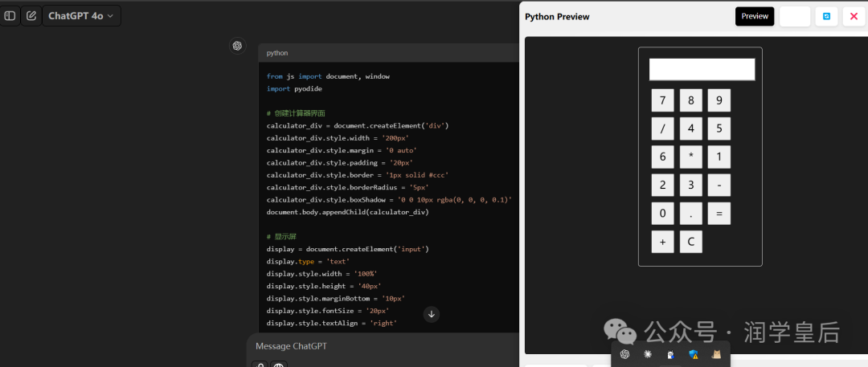Image resolution: width=868 pixels, height=367 pixels.
Task: Click calculator key 0
Action: [x=662, y=213]
